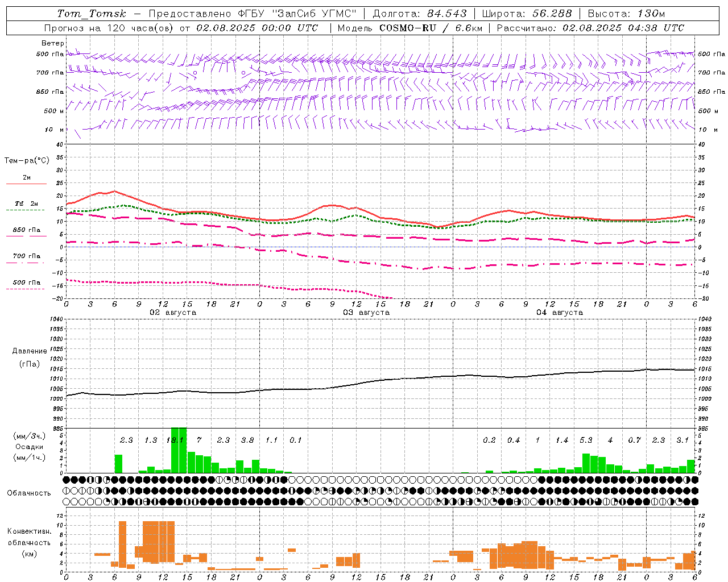Click the Тем-ра(°C) panel label
The image size is (728, 582).
tap(27, 161)
